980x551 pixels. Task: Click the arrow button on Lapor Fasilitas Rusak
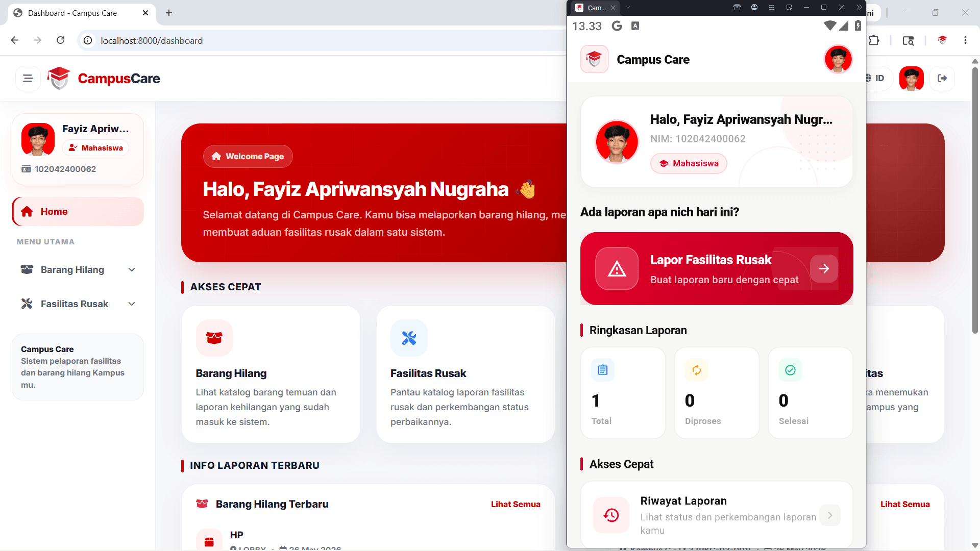click(824, 269)
